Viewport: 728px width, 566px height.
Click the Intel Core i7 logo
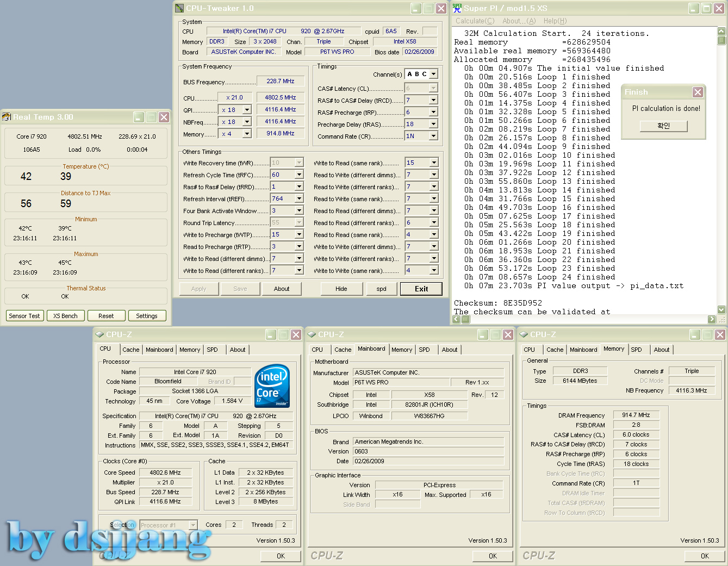pos(272,386)
